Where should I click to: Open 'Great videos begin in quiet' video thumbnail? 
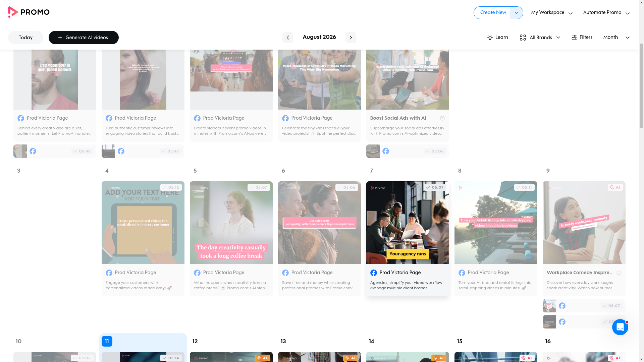tap(55, 79)
